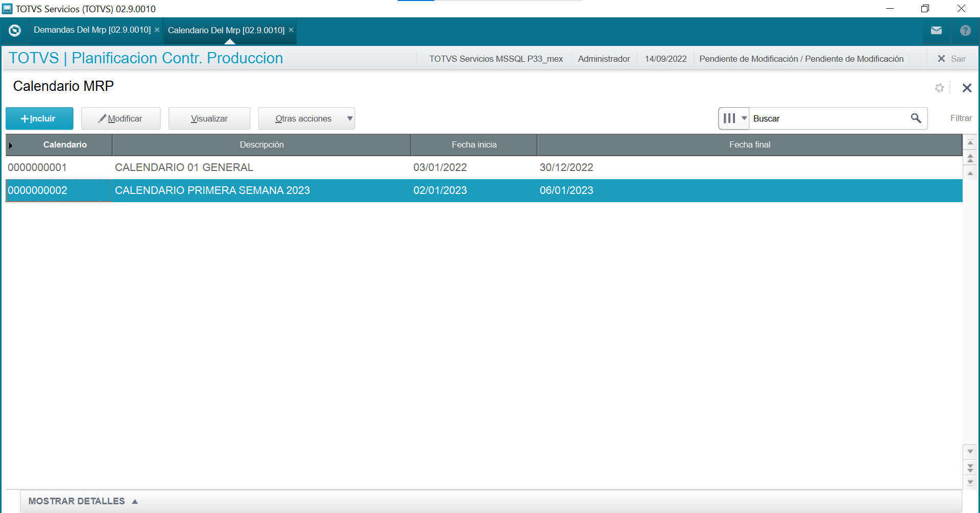Image resolution: width=980 pixels, height=513 pixels.
Task: Click the single down arrow in scrollbar
Action: (970, 452)
